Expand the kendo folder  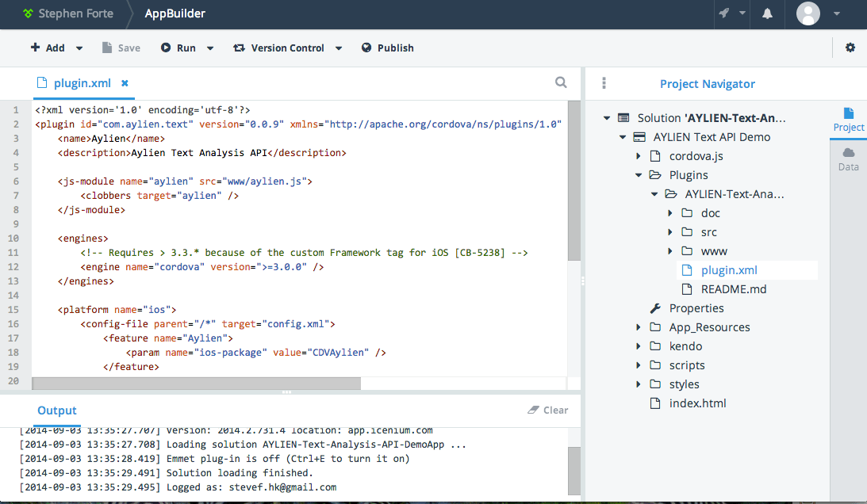pos(639,346)
